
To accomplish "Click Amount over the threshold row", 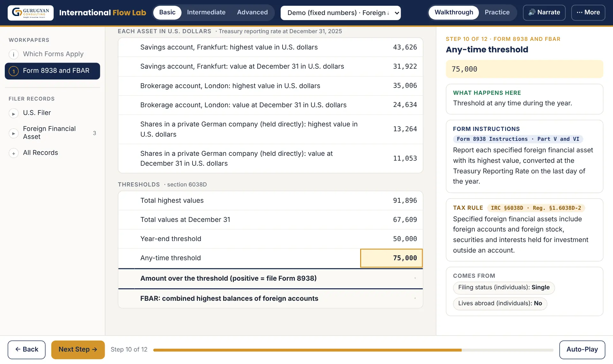I will (270, 278).
